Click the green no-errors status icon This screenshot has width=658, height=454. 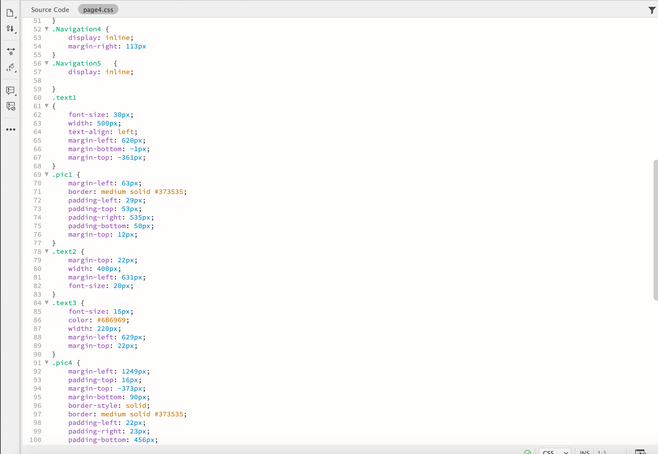pyautogui.click(x=527, y=452)
